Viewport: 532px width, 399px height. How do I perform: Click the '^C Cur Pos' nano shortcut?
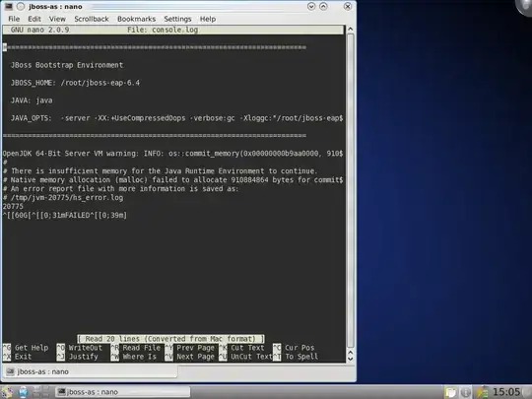coord(294,348)
